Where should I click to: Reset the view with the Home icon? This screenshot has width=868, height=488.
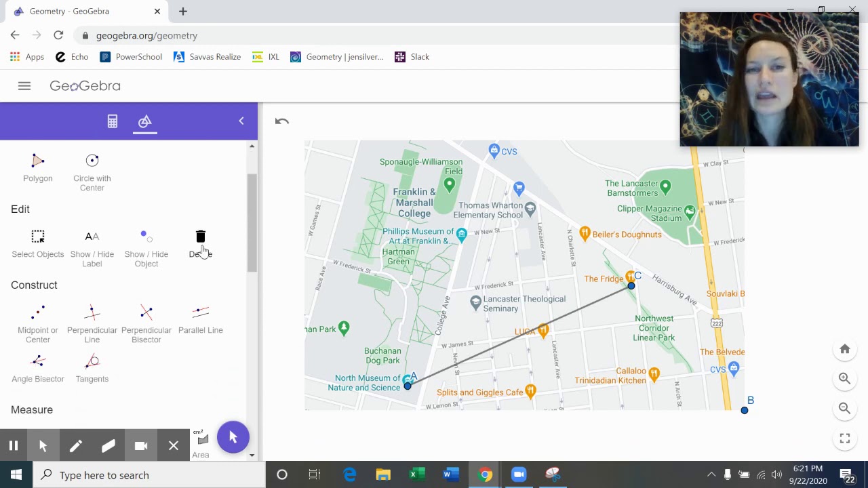(845, 349)
